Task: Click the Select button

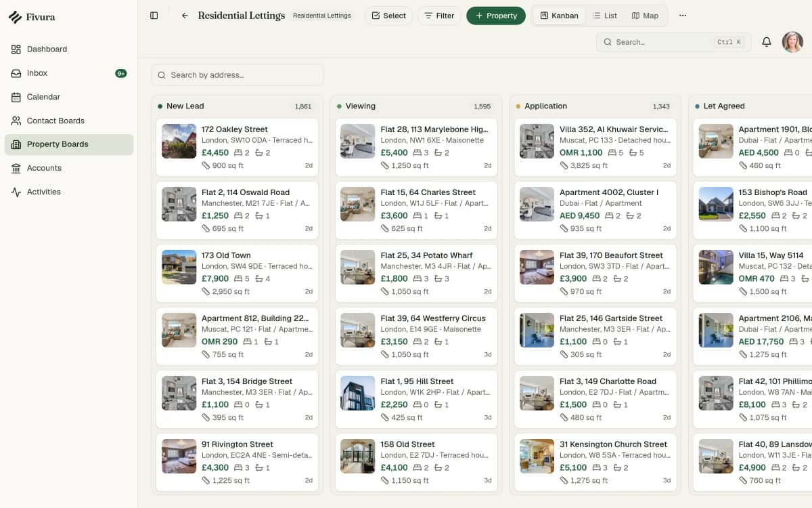Action: tap(388, 16)
